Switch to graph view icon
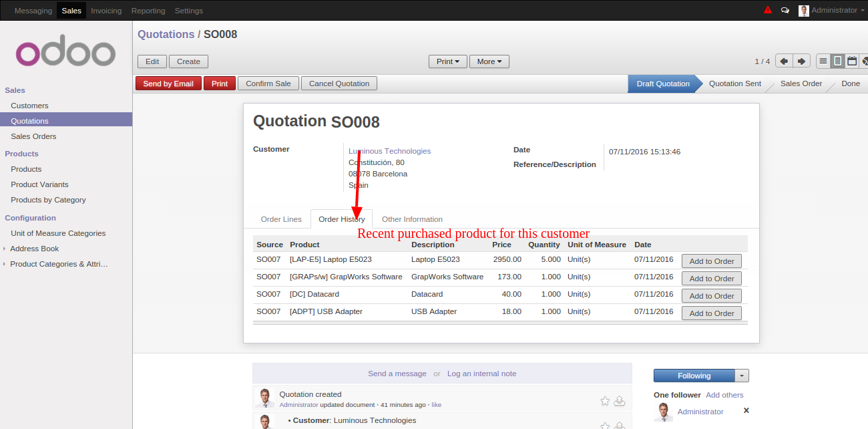The width and height of the screenshot is (868, 429). pyautogui.click(x=864, y=61)
